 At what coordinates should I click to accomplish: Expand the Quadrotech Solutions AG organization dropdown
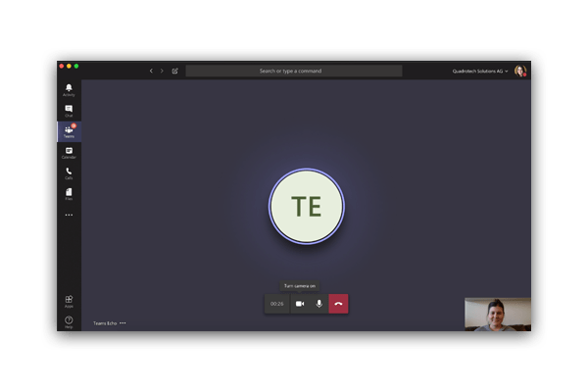(479, 71)
